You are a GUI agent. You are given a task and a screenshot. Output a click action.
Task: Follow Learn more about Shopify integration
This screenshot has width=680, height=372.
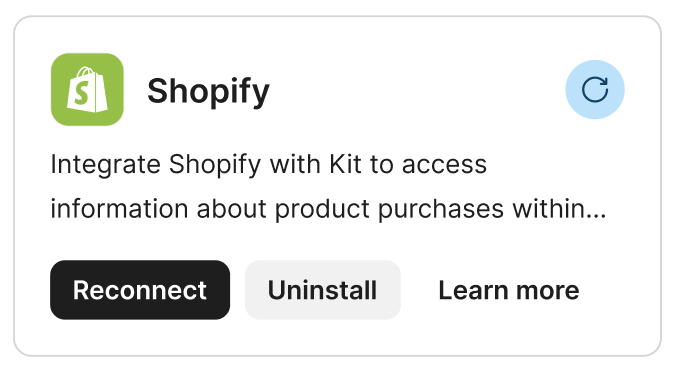click(509, 290)
